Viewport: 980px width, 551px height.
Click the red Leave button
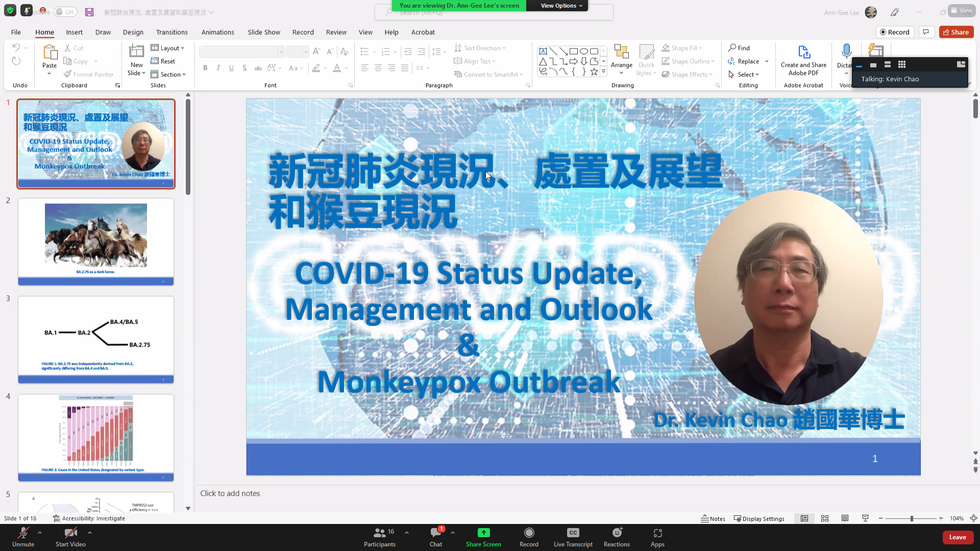(958, 537)
